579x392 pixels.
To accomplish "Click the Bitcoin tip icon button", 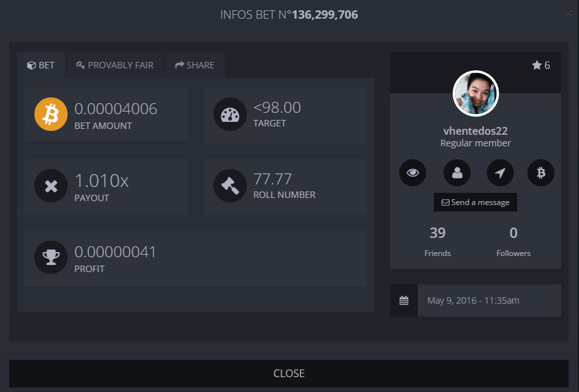I will (x=541, y=173).
